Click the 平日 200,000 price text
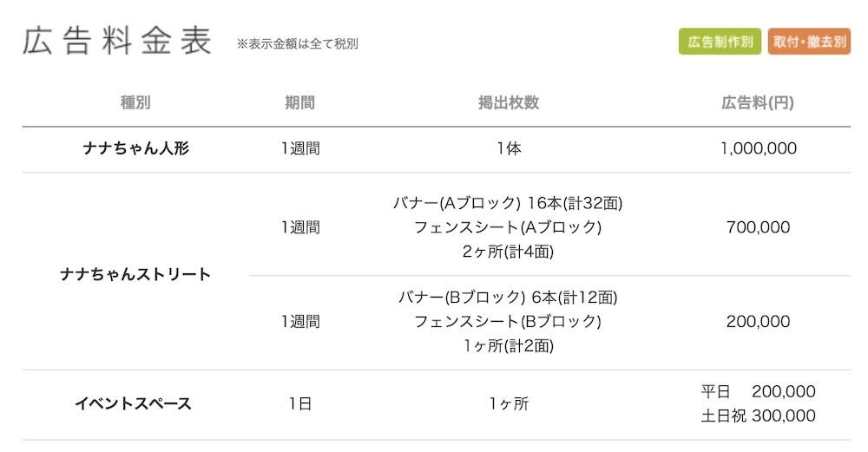 pyautogui.click(x=758, y=391)
